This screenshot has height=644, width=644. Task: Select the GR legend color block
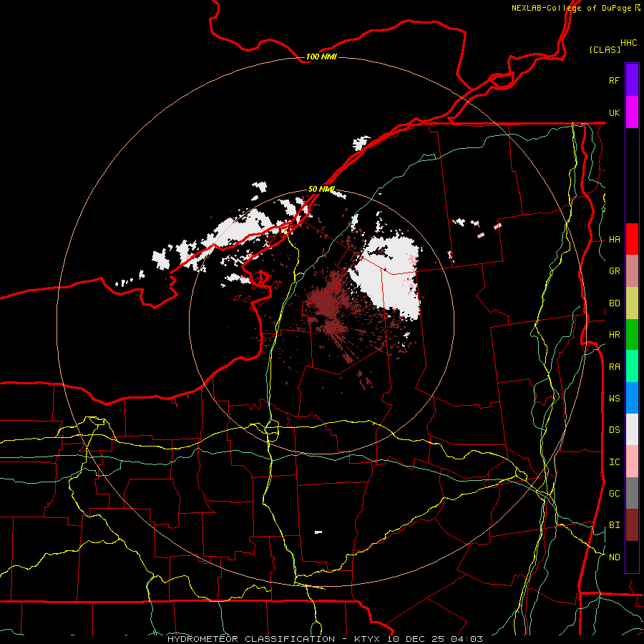[x=632, y=271]
